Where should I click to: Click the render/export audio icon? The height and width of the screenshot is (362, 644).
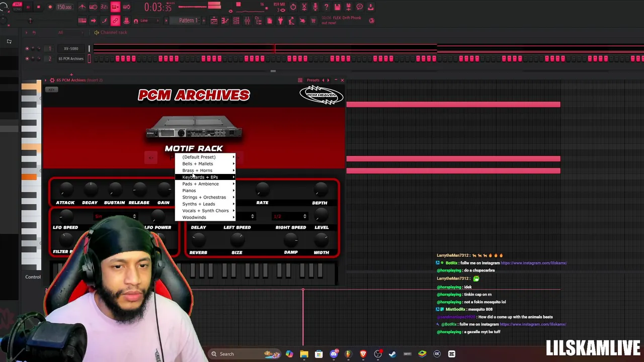click(348, 7)
